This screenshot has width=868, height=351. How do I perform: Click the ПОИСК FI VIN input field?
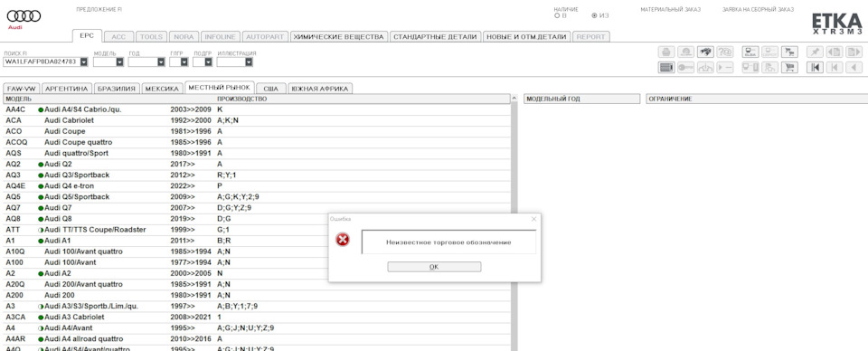42,62
